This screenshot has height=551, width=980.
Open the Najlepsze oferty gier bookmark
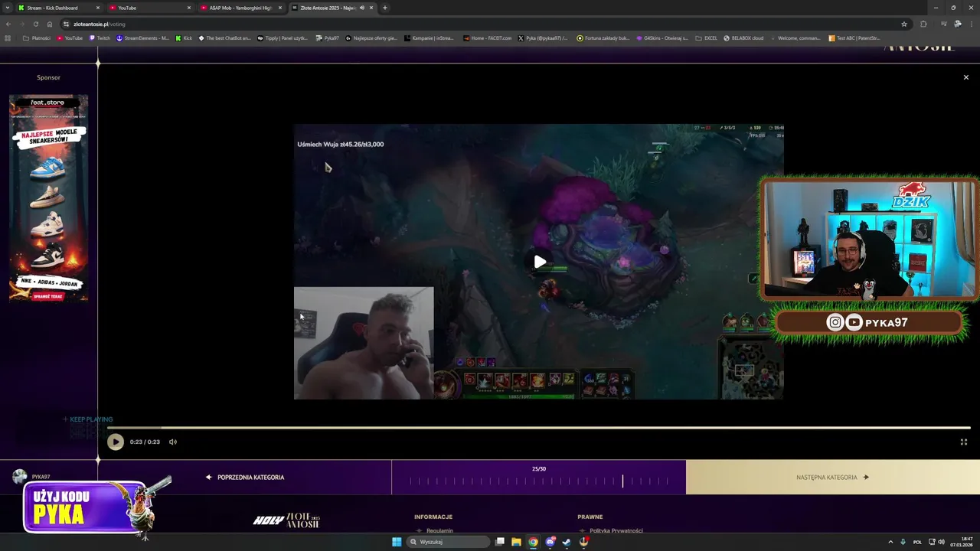(371, 37)
